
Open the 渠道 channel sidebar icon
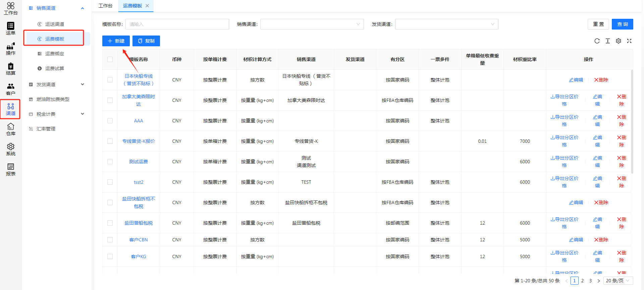tap(11, 109)
